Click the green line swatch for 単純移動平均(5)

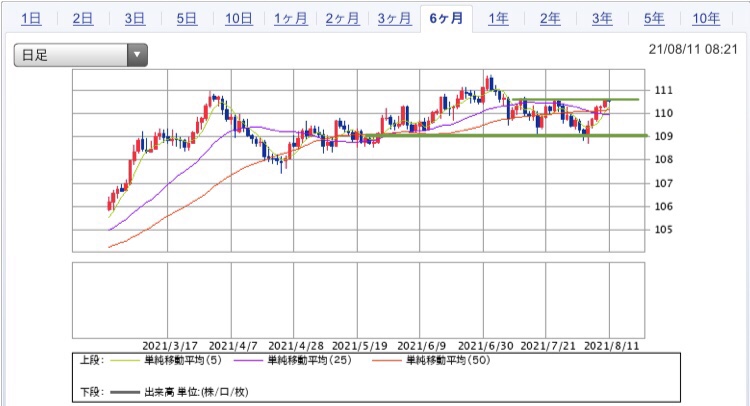point(124,361)
